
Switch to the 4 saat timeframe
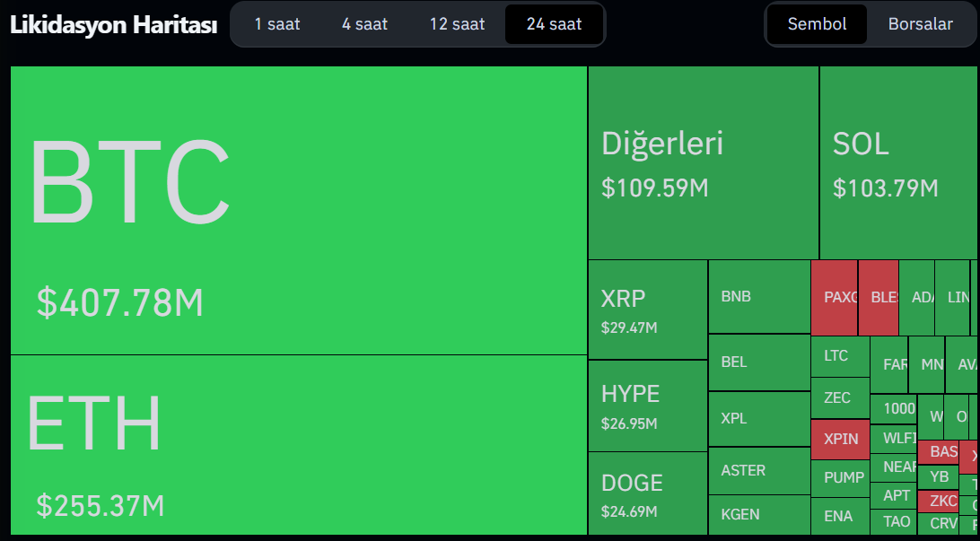(x=364, y=24)
